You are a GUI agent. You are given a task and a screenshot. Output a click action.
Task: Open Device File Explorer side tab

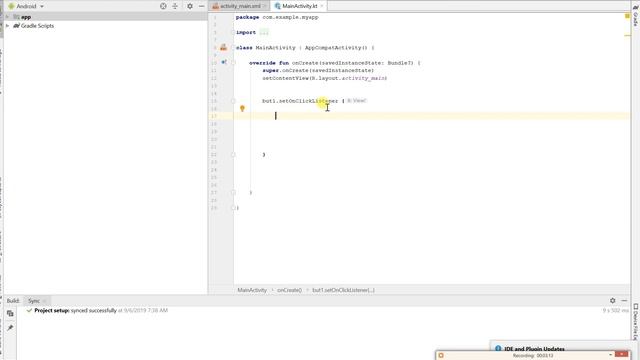(636, 322)
